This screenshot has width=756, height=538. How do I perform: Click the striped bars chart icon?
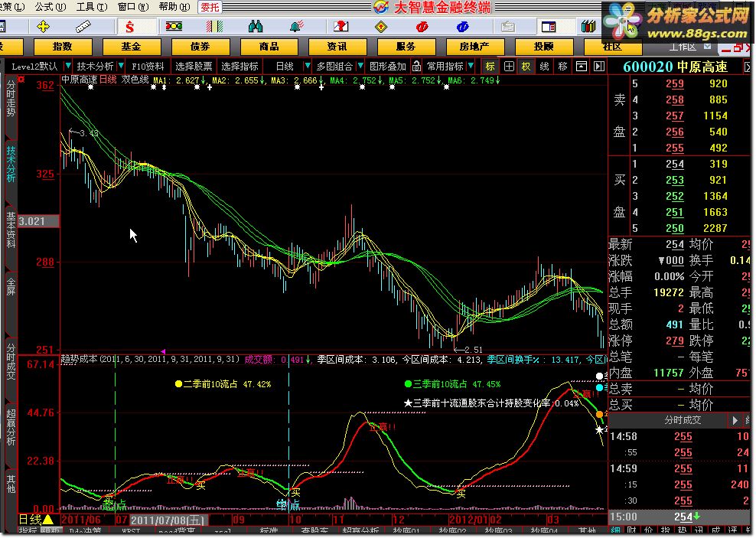214,27
